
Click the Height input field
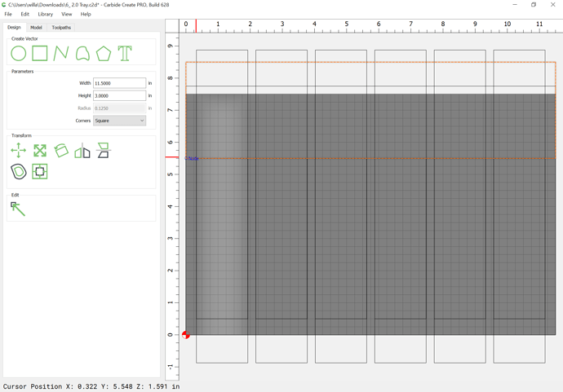(120, 95)
